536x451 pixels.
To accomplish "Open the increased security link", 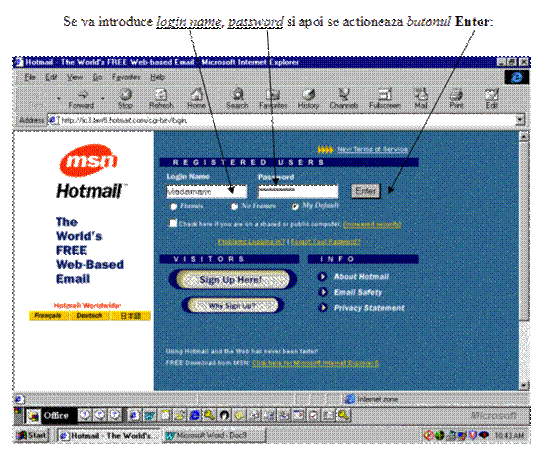I will coord(372,224).
